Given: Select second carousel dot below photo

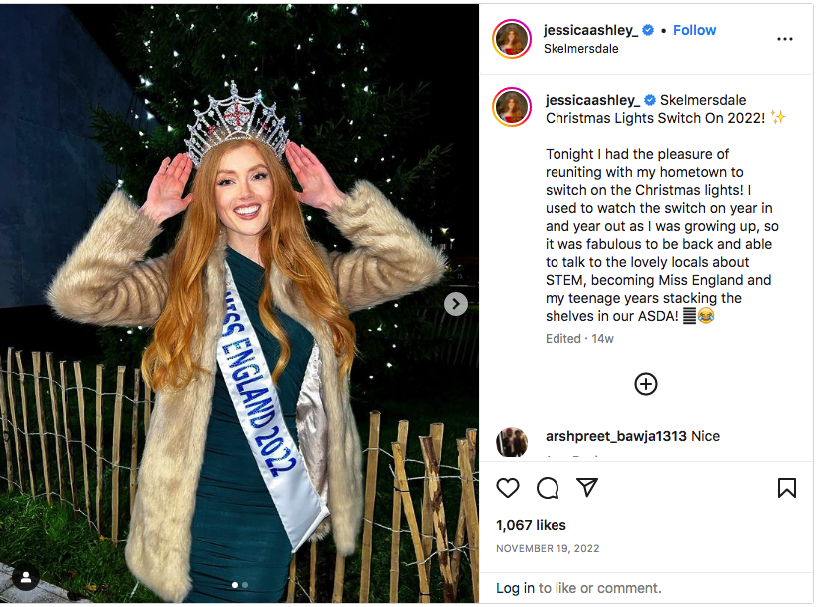Looking at the screenshot, I should [x=245, y=585].
